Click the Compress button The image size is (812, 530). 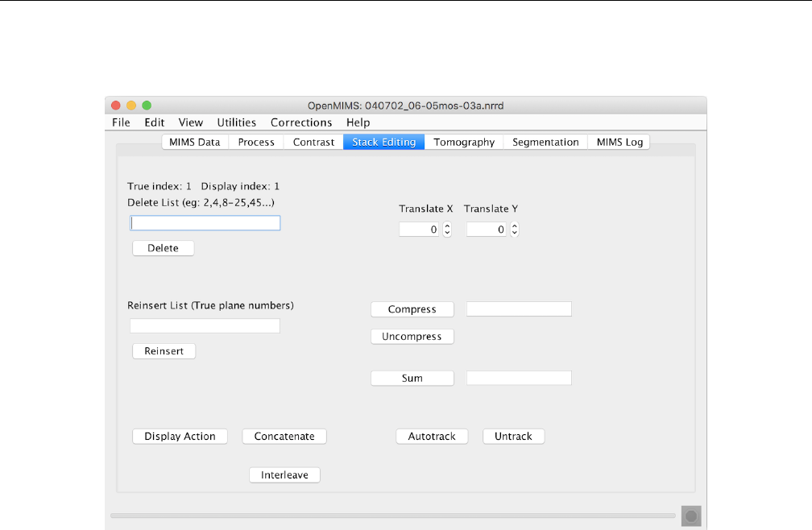(x=412, y=309)
